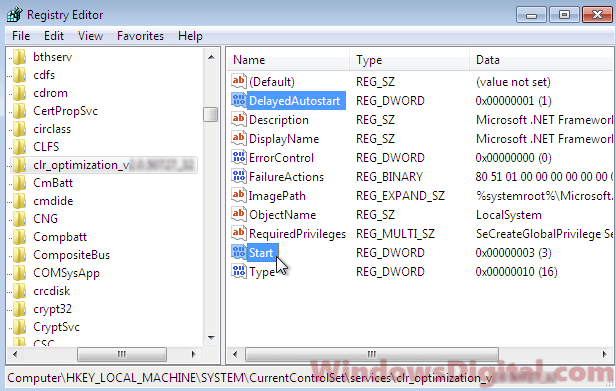Click the CmBatt folder icon
Image resolution: width=616 pixels, height=391 pixels.
click(x=19, y=183)
